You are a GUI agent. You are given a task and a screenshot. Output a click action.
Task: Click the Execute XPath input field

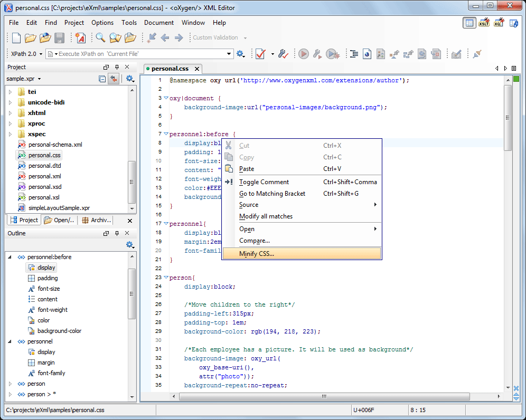coord(139,54)
